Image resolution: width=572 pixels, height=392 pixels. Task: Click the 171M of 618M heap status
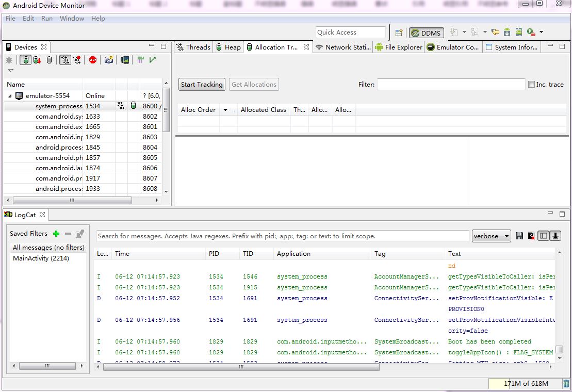coord(525,383)
